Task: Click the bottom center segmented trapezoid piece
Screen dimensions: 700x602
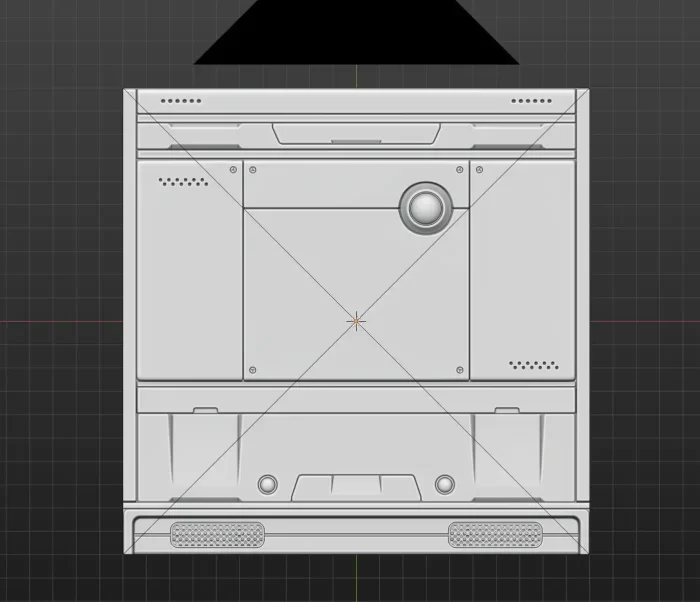Action: [x=356, y=487]
